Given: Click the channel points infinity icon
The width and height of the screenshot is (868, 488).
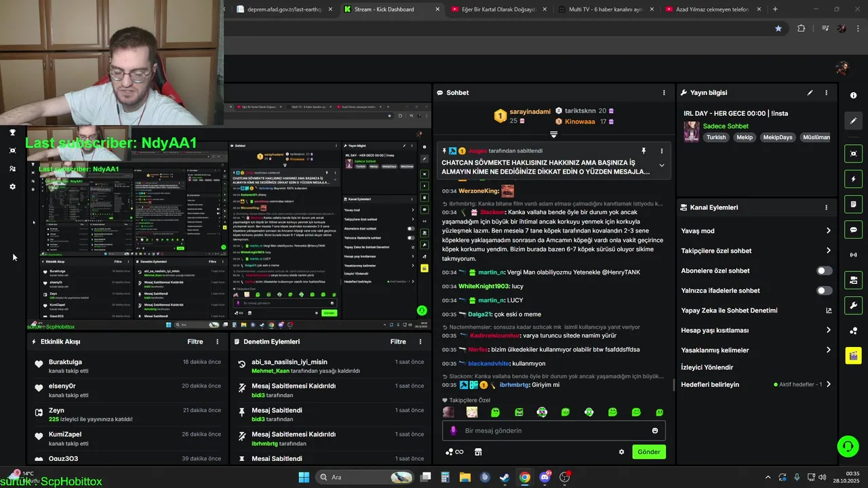Looking at the screenshot, I should pyautogui.click(x=454, y=452).
